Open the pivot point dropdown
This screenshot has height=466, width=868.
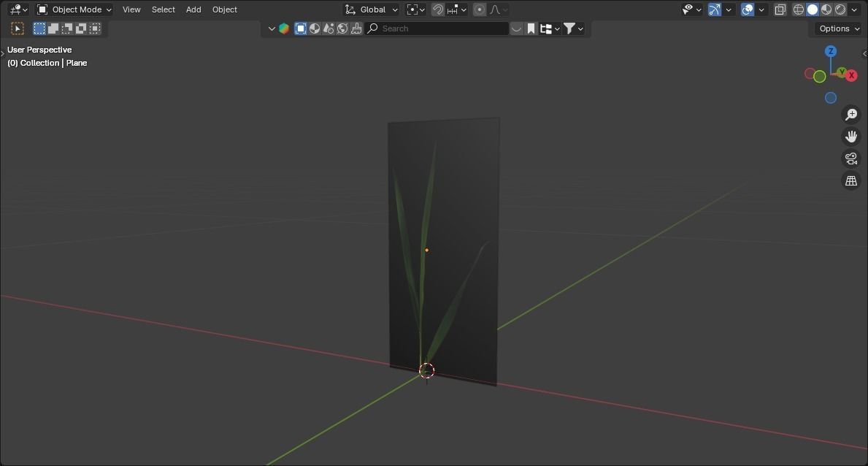tap(415, 9)
